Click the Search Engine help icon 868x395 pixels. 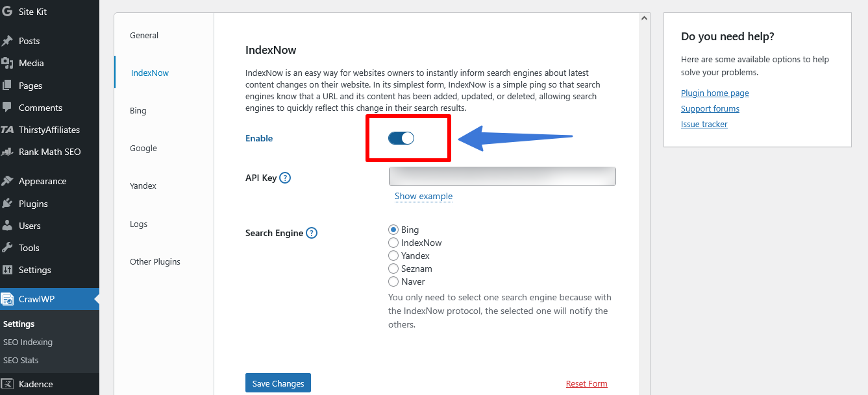click(x=312, y=233)
